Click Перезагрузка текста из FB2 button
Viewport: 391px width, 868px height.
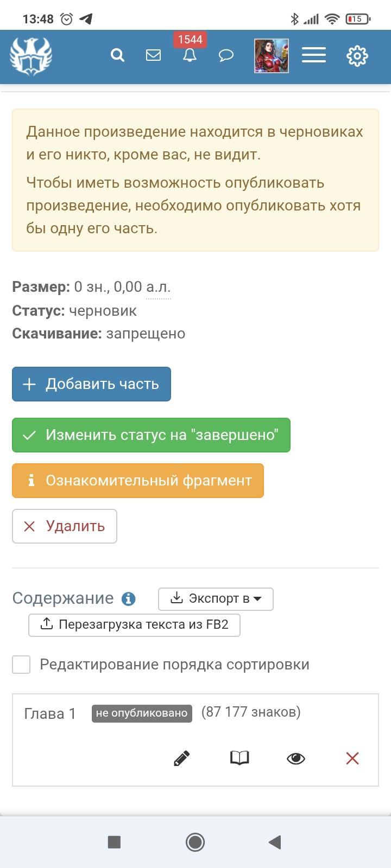[x=134, y=625]
